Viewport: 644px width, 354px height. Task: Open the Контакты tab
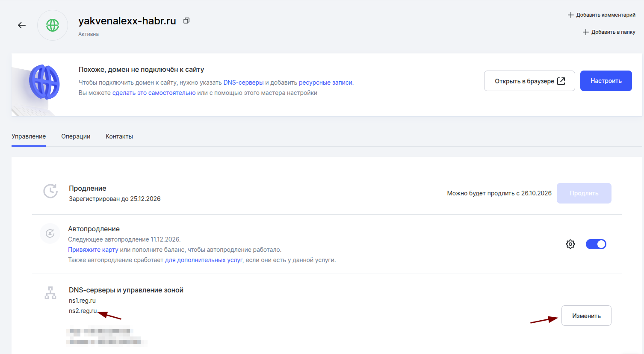(119, 136)
